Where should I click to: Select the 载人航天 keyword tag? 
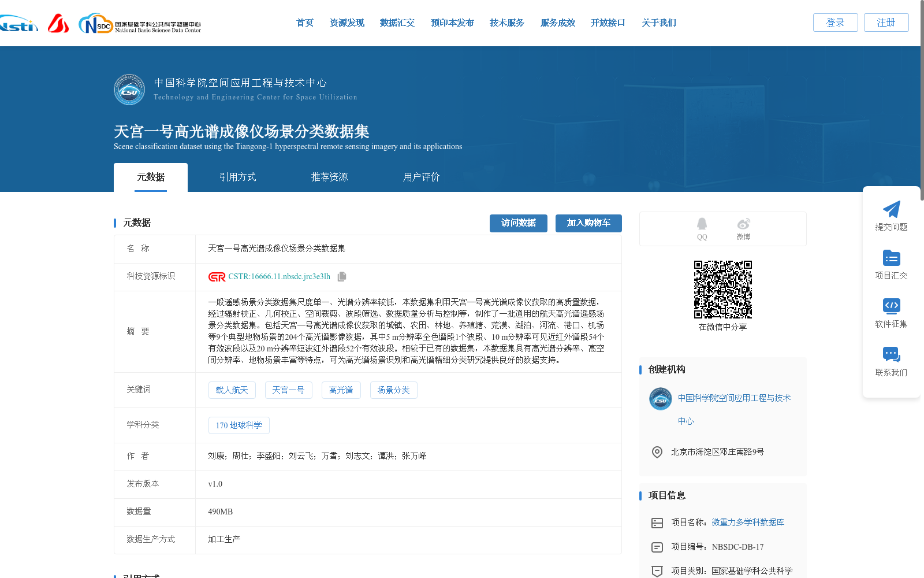point(232,390)
